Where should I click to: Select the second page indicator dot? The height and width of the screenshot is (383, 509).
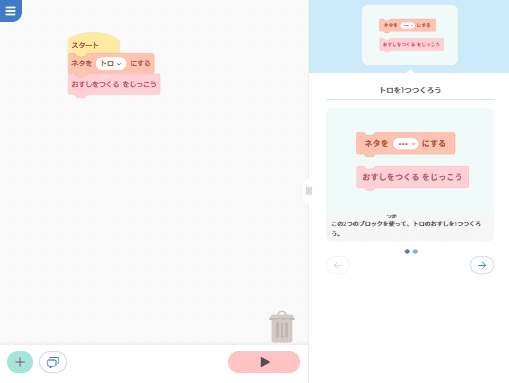(x=415, y=251)
